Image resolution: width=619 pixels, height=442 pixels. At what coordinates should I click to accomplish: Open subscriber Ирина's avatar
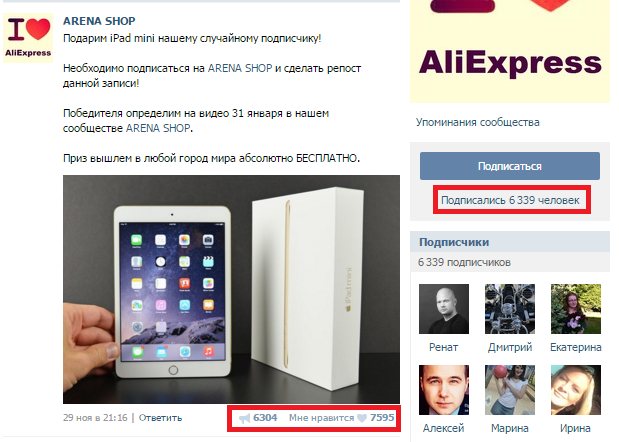[x=576, y=390]
